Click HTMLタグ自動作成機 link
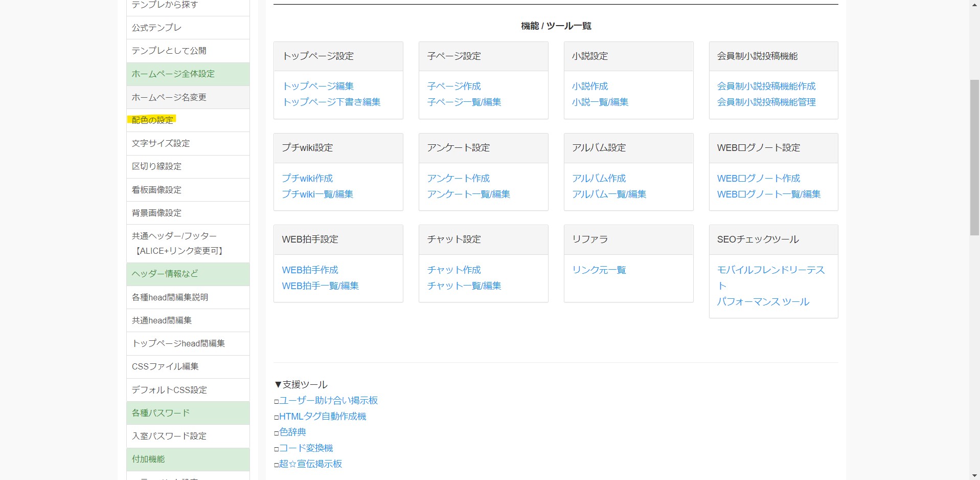 [323, 416]
